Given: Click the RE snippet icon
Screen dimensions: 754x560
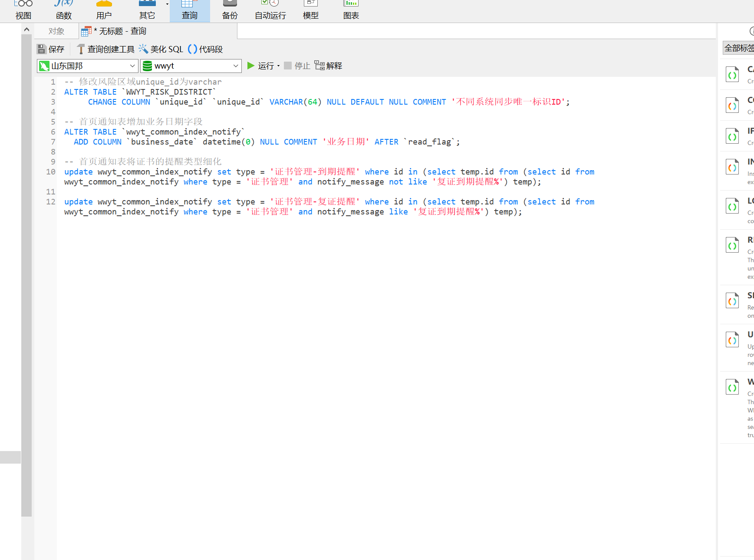Looking at the screenshot, I should 732,245.
